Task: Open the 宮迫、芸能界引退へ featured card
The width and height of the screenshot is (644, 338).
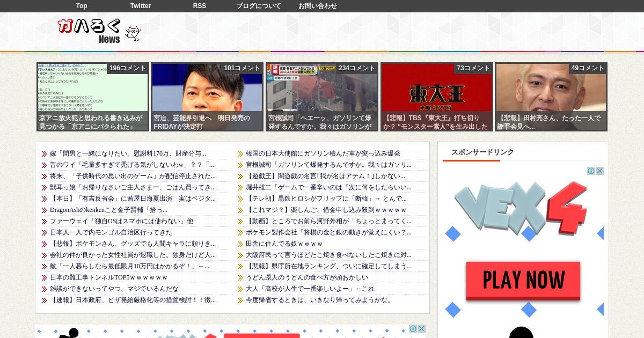Action: coord(207,97)
